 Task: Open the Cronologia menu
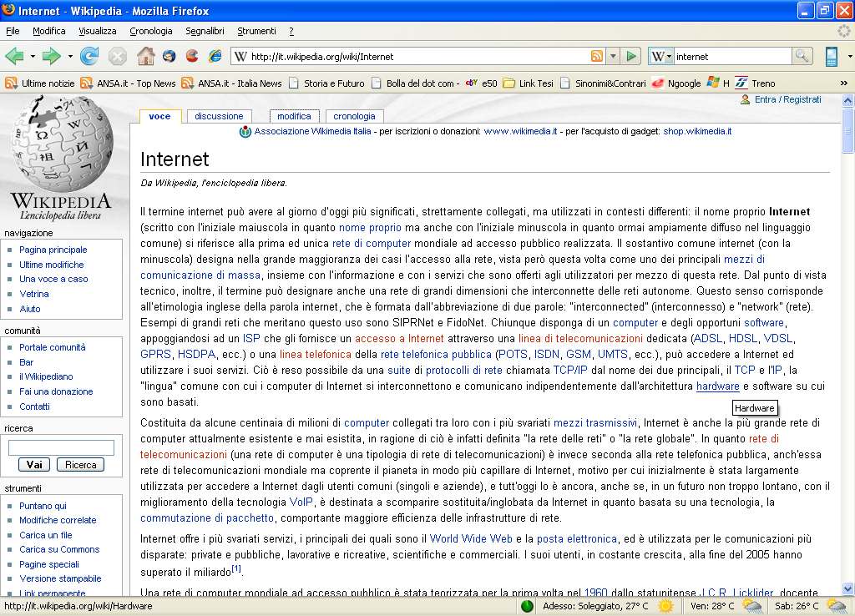coord(150,31)
